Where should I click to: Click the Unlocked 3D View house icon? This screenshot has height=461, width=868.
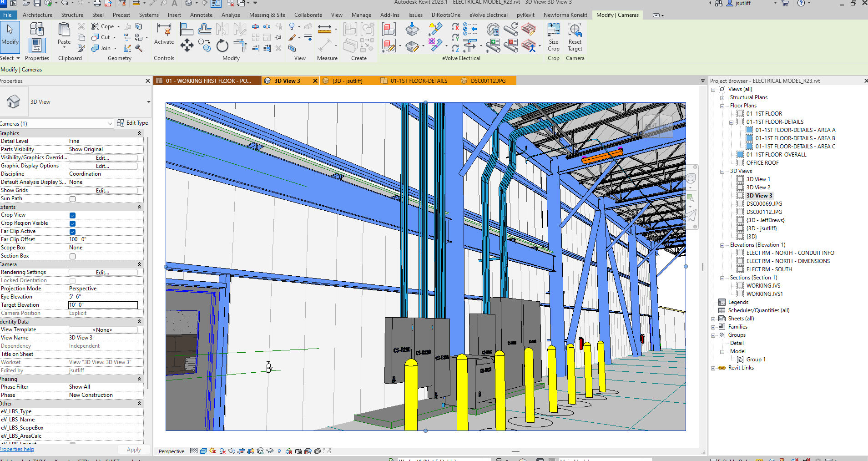click(260, 451)
